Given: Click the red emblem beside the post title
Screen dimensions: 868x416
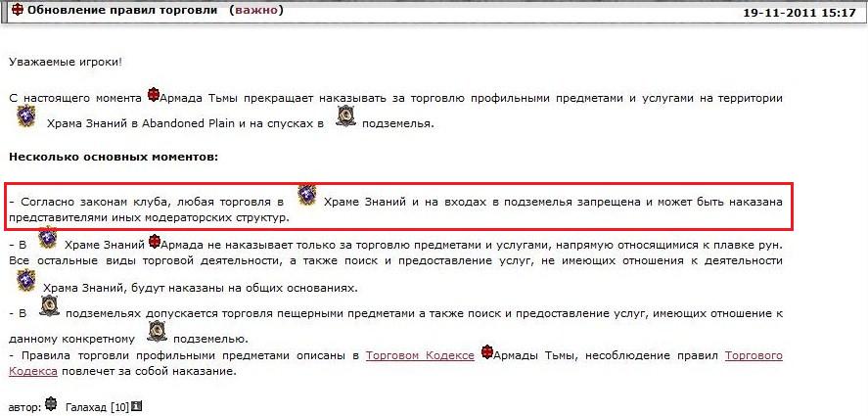Looking at the screenshot, I should coord(18,11).
